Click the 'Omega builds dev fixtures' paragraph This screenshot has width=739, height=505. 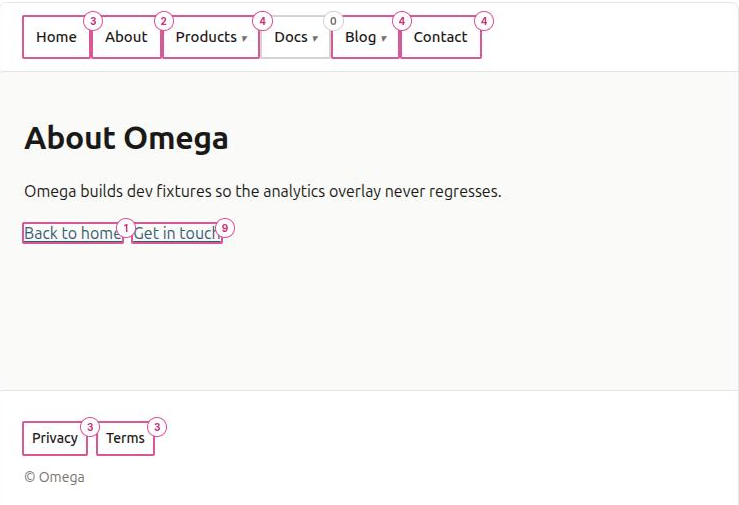click(x=263, y=191)
